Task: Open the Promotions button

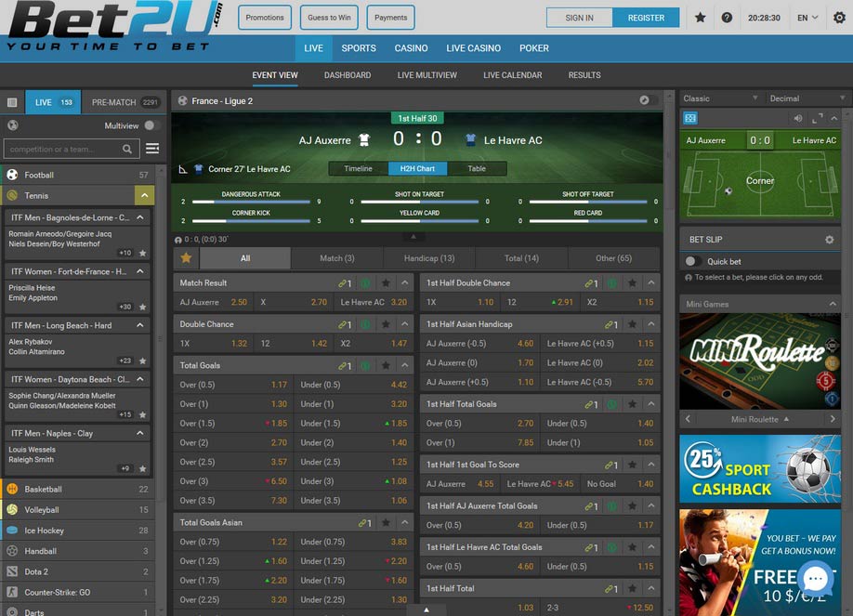Action: pyautogui.click(x=265, y=18)
